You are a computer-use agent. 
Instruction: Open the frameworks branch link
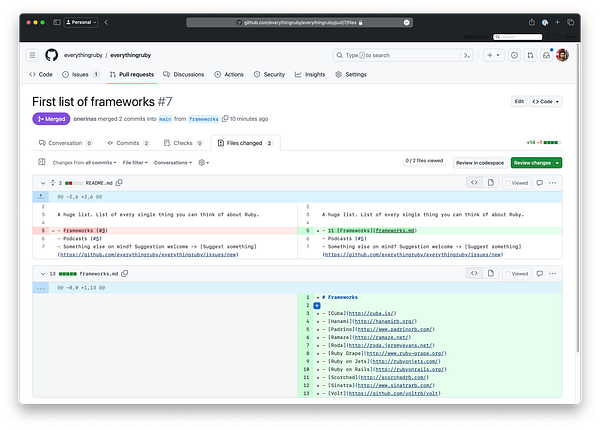pos(204,119)
